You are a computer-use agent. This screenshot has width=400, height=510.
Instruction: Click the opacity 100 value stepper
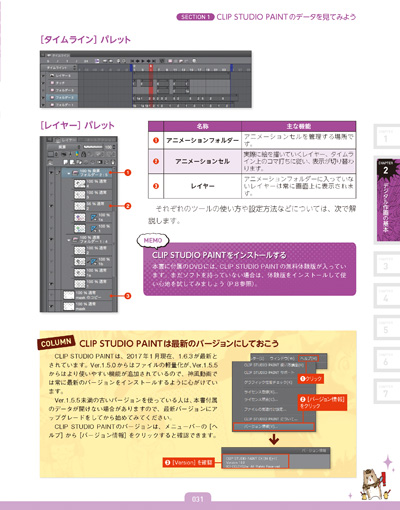click(114, 147)
